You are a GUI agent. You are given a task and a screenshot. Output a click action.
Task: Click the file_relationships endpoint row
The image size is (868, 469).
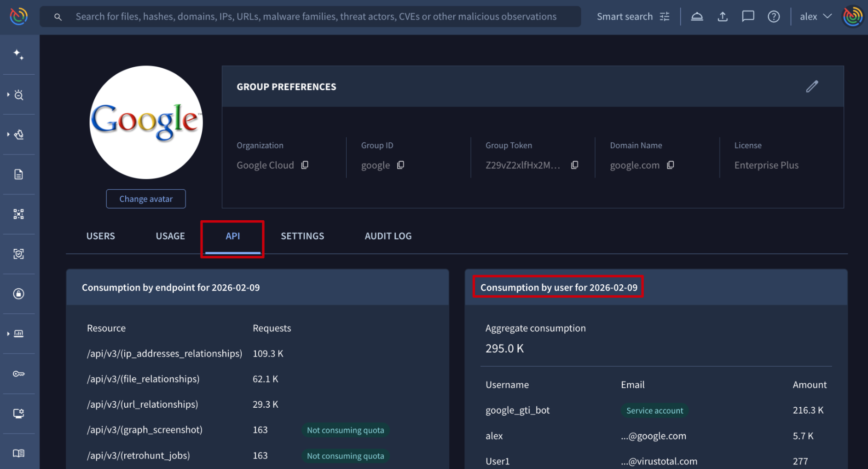[257, 379]
